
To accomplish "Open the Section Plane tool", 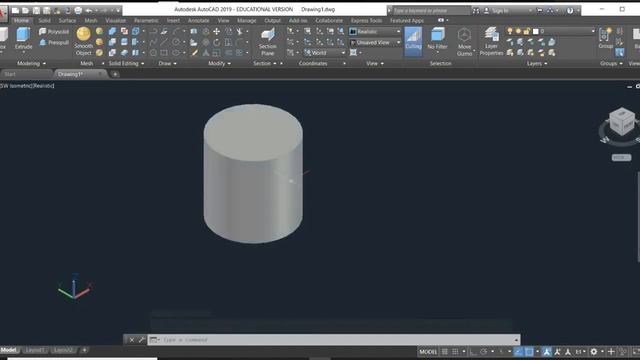I will [268, 41].
